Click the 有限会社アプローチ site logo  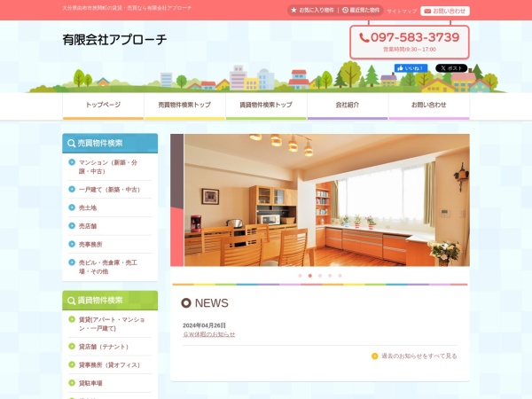tap(114, 40)
